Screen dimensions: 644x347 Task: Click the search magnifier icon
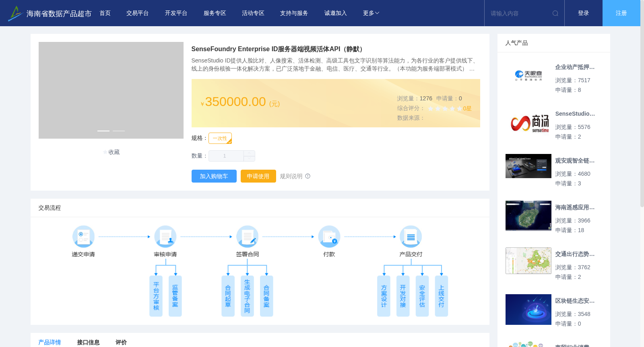click(x=555, y=13)
